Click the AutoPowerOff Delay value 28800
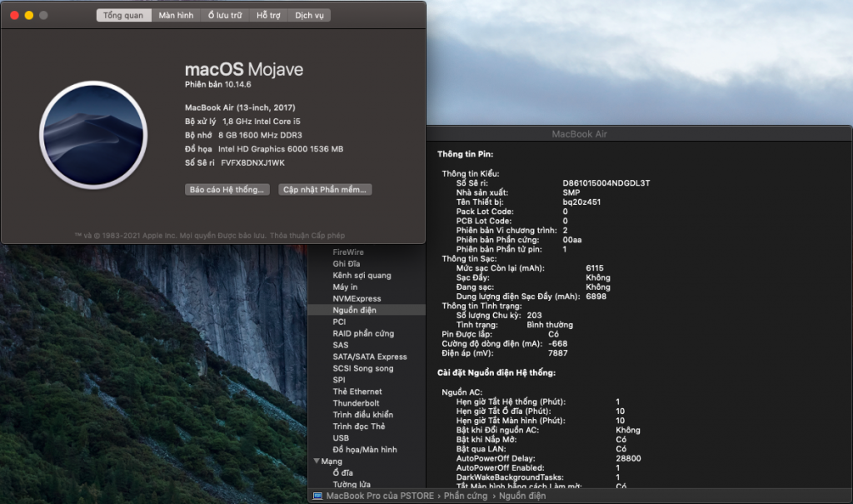Viewport: 853px width, 504px height. point(628,458)
